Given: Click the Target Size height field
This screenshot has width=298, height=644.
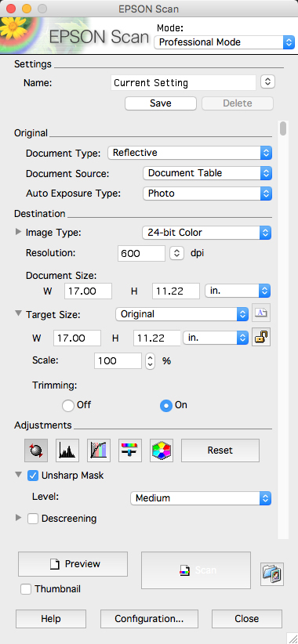Looking at the screenshot, I should [157, 338].
